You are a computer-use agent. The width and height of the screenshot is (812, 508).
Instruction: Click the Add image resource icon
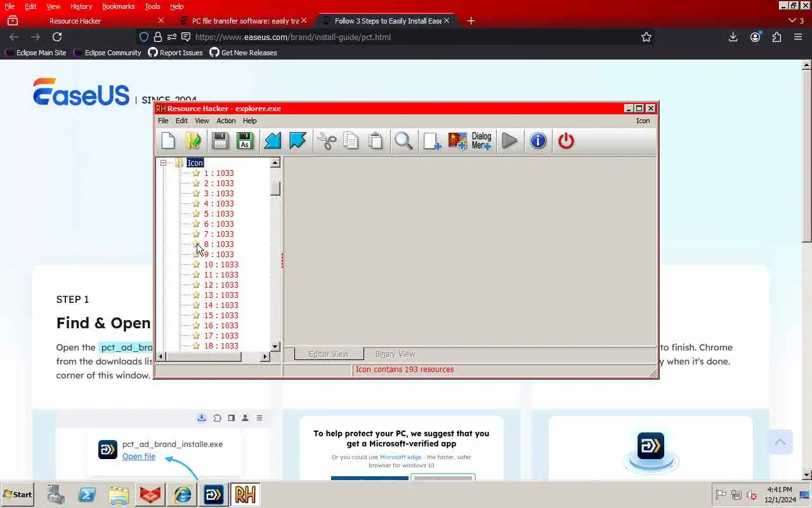click(x=457, y=141)
